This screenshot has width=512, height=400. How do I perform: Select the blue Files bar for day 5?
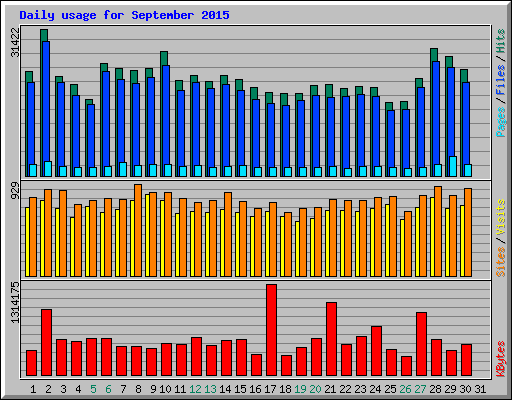(91, 136)
